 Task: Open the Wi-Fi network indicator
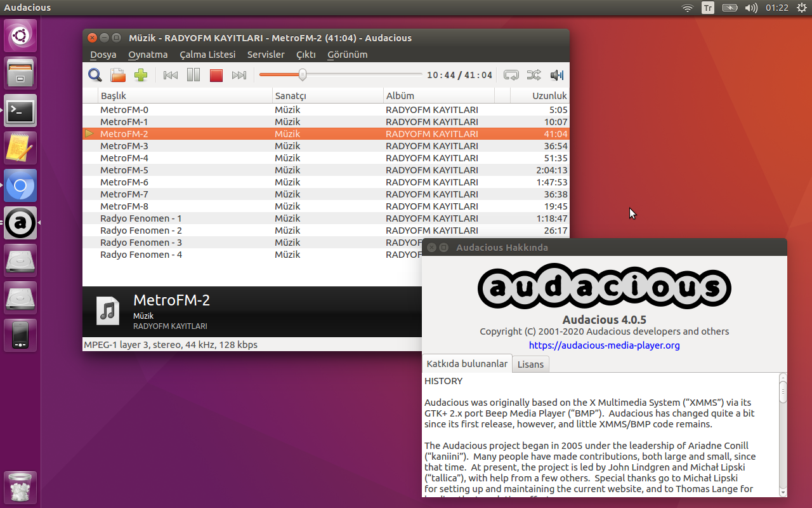coord(687,8)
